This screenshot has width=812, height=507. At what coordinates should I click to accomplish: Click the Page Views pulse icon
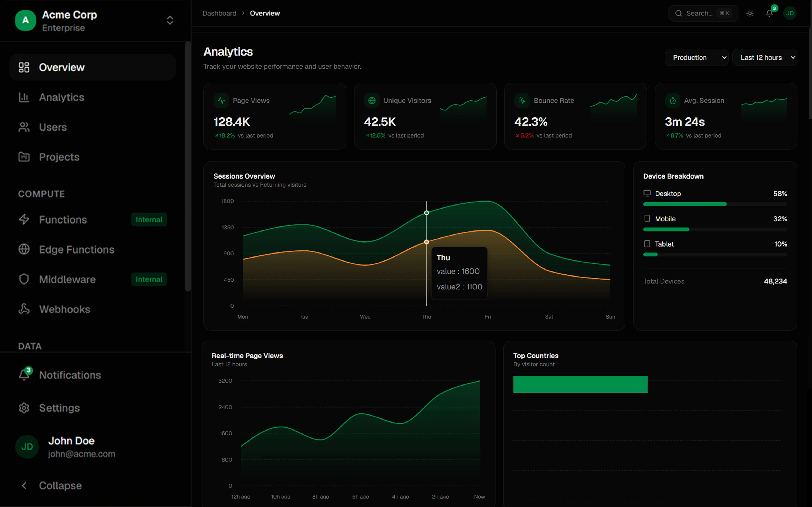pyautogui.click(x=221, y=101)
